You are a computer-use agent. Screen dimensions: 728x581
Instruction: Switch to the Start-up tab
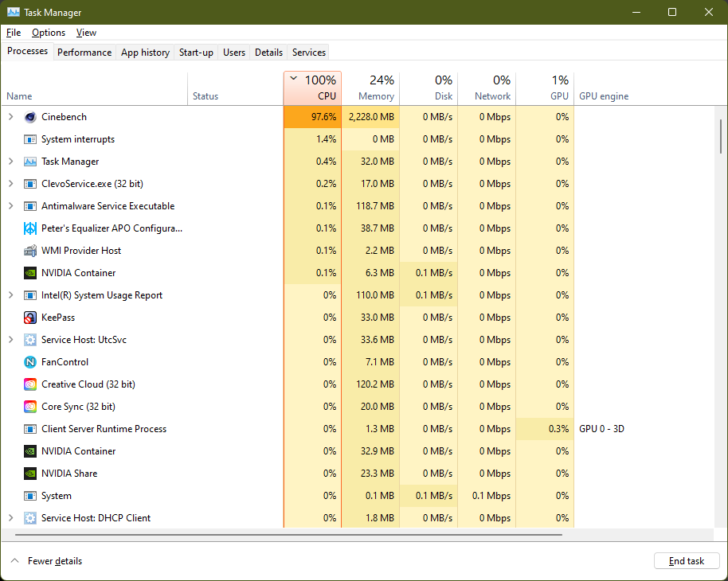pos(196,53)
